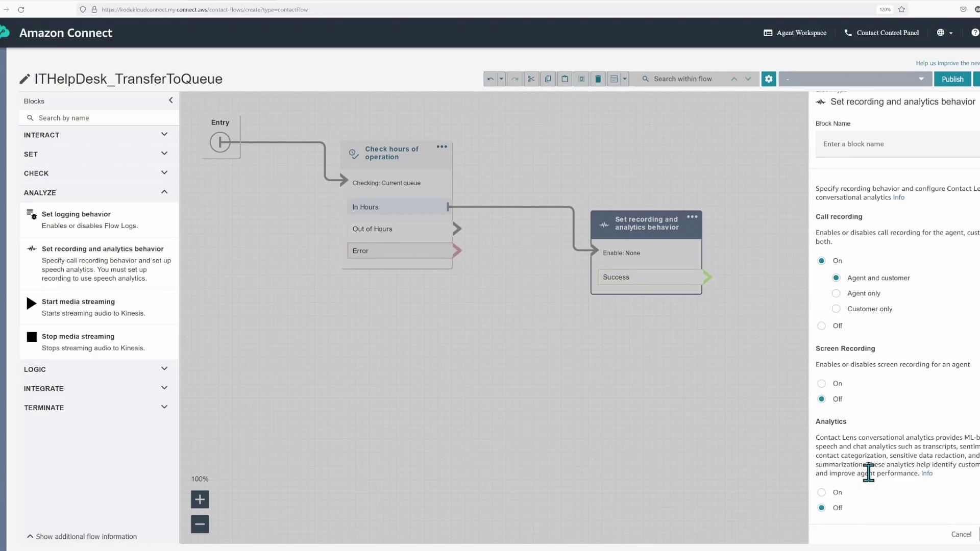Click the Publish button
This screenshot has width=980, height=551.
click(x=952, y=79)
